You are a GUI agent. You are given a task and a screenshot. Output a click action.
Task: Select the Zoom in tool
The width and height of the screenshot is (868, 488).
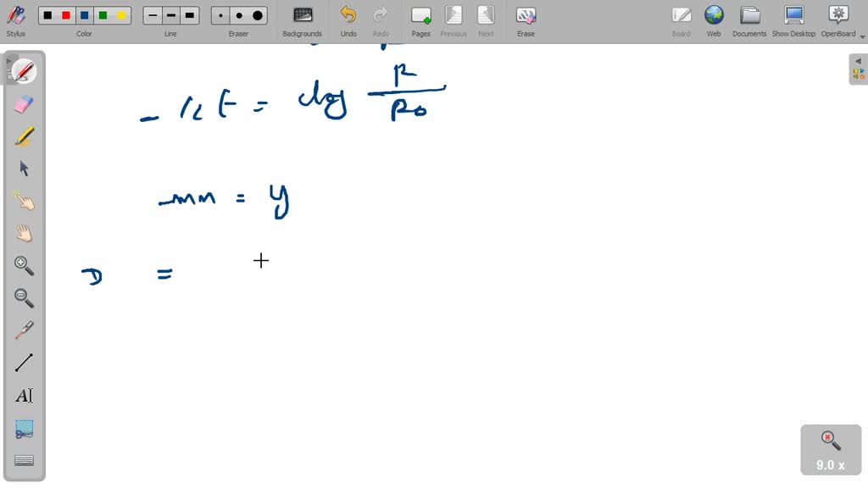coord(24,265)
